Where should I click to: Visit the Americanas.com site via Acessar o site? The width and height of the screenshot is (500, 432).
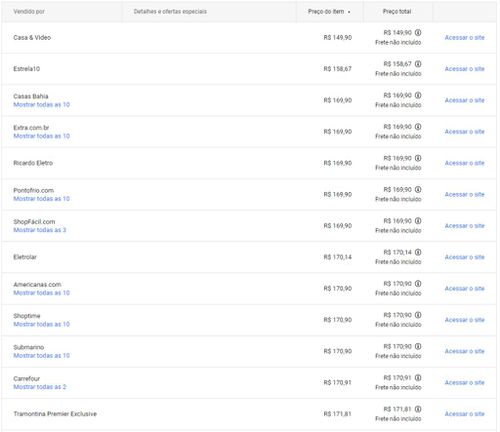pos(465,289)
